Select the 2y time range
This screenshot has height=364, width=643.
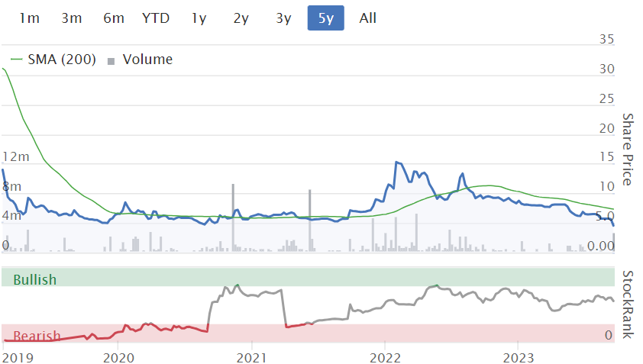point(241,18)
